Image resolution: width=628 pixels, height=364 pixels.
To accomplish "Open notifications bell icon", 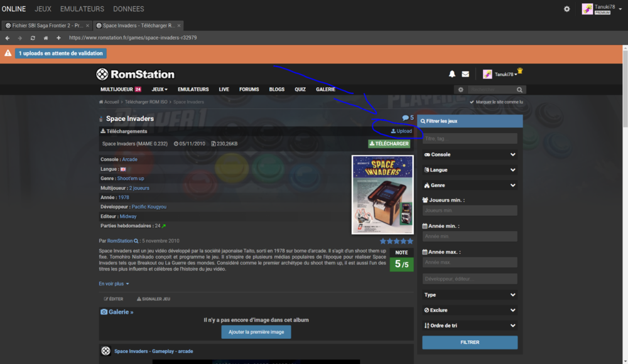I will point(452,74).
